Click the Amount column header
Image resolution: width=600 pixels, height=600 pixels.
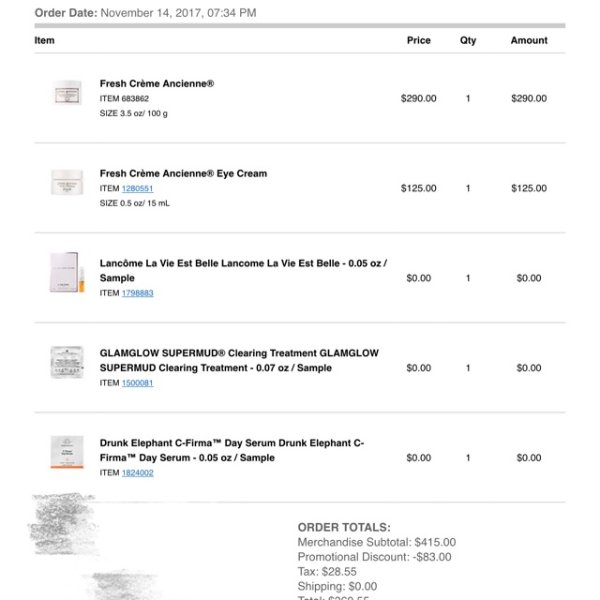(x=529, y=41)
